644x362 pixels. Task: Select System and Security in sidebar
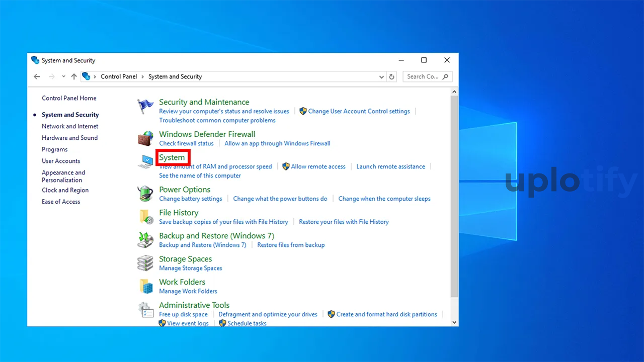click(x=70, y=115)
